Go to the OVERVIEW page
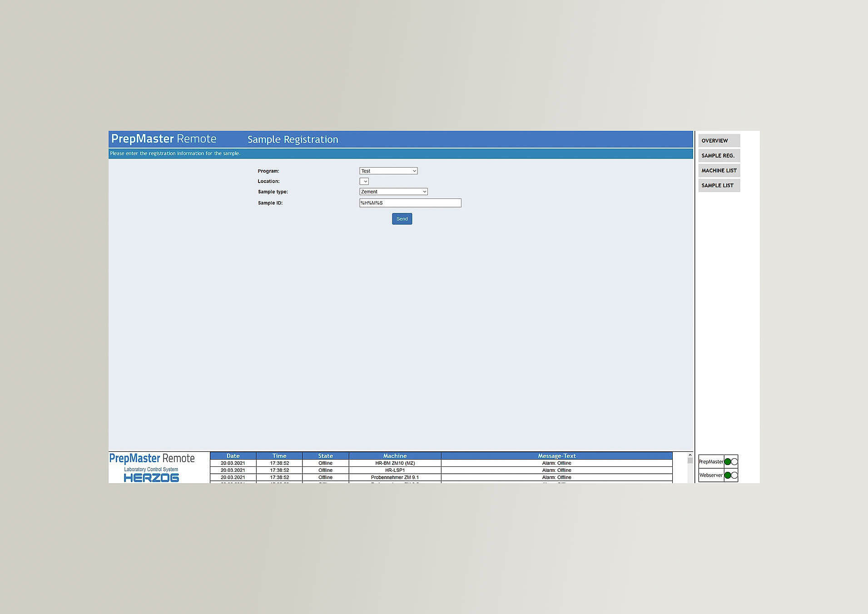Viewport: 868px width, 614px height. pos(719,140)
